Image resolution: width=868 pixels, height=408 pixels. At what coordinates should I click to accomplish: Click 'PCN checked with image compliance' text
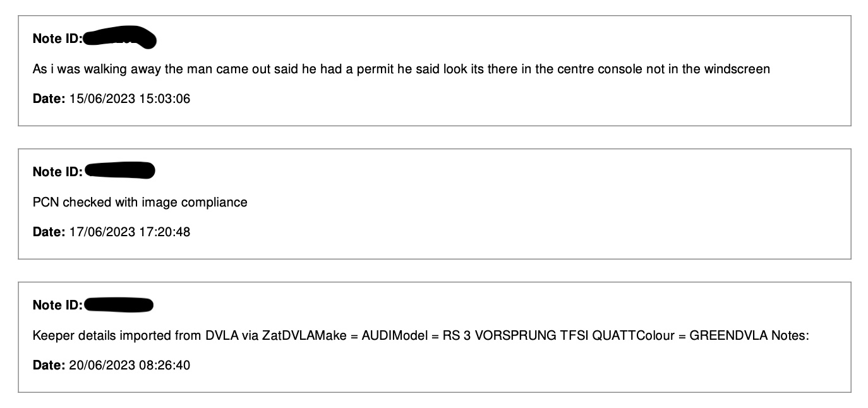coord(140,202)
